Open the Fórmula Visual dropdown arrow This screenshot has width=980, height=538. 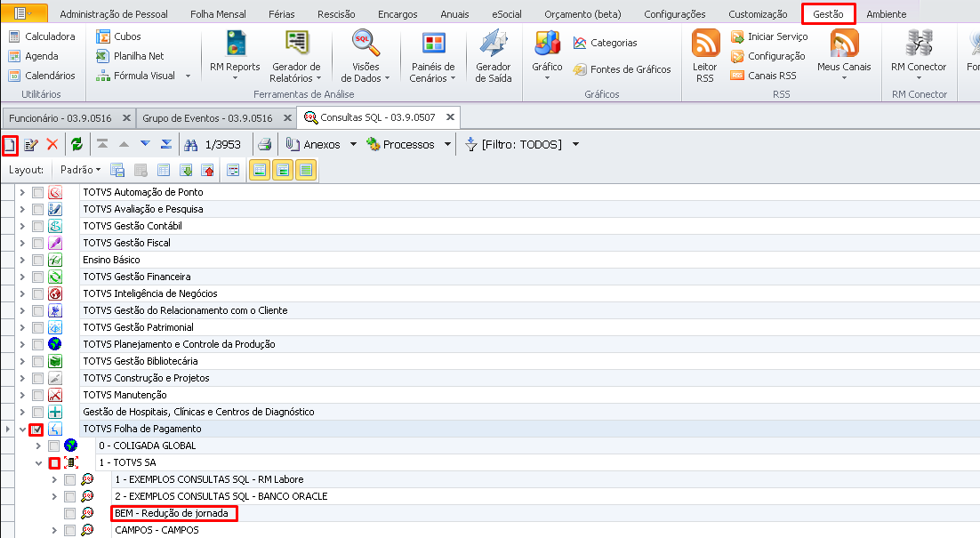tap(188, 76)
